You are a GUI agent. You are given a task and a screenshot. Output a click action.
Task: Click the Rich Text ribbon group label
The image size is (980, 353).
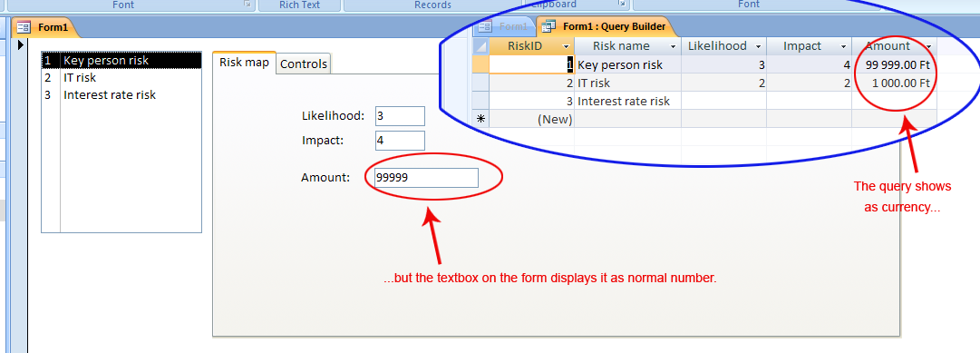tap(299, 5)
